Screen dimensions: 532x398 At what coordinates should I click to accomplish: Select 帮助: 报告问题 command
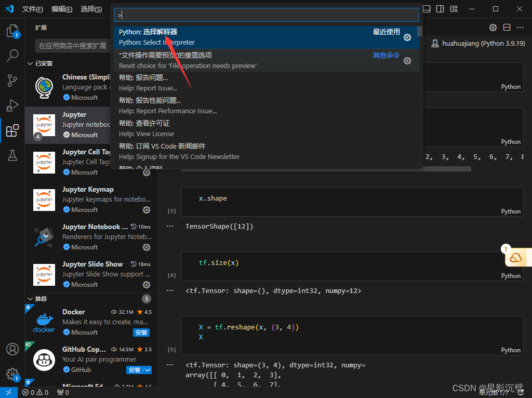(267, 83)
